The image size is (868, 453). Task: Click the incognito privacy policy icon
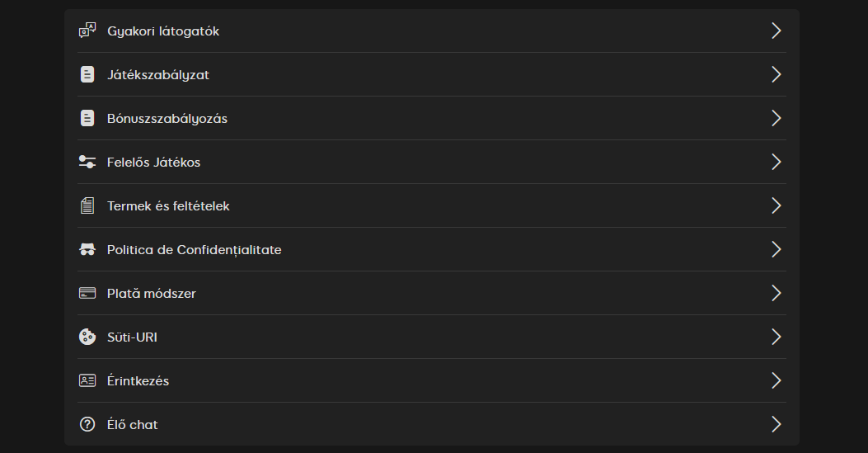87,250
